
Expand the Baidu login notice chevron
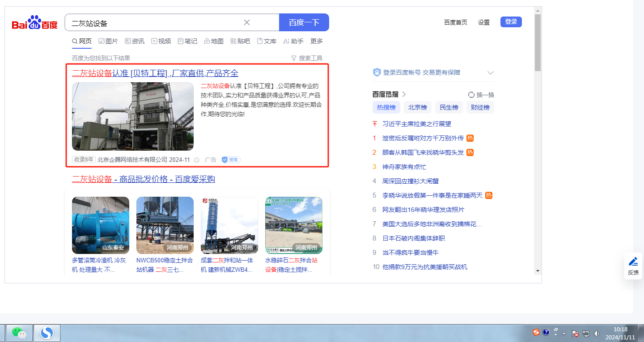coord(490,73)
